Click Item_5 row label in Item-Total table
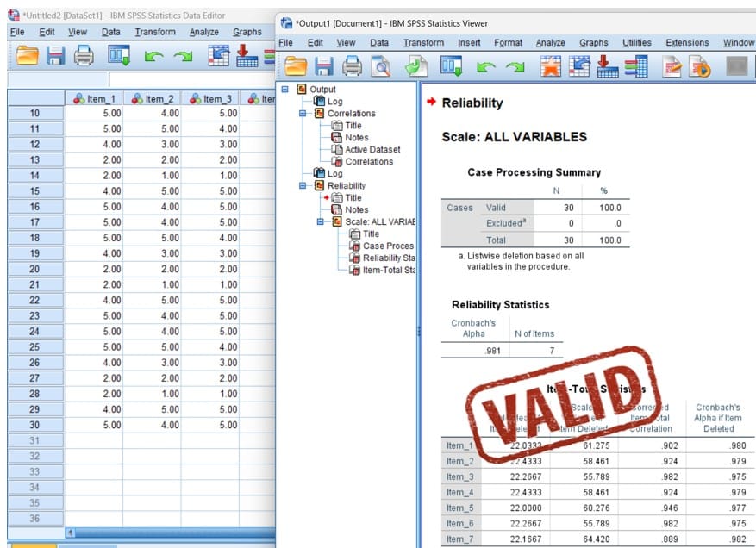Screen dimensions: 756x548 coord(460,508)
